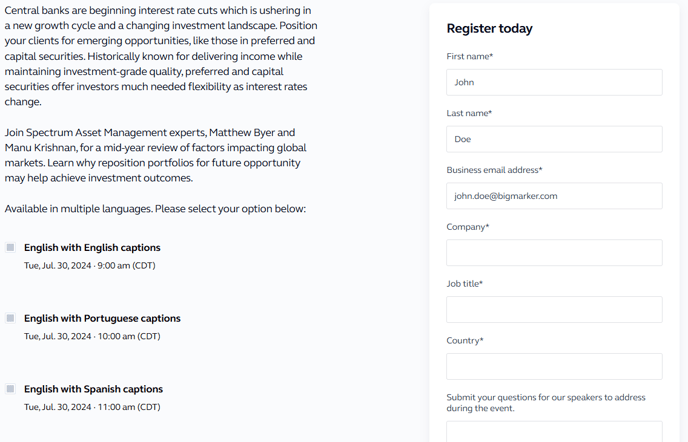
Task: Click the "Register today" heading
Action: pos(490,29)
